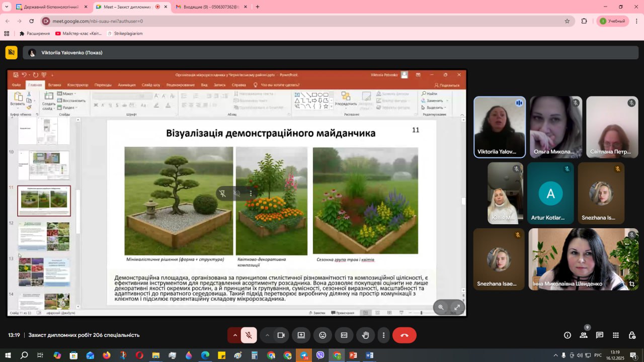Image resolution: width=644 pixels, height=362 pixels.
Task: Raise your hand in the meeting
Action: coord(366,335)
